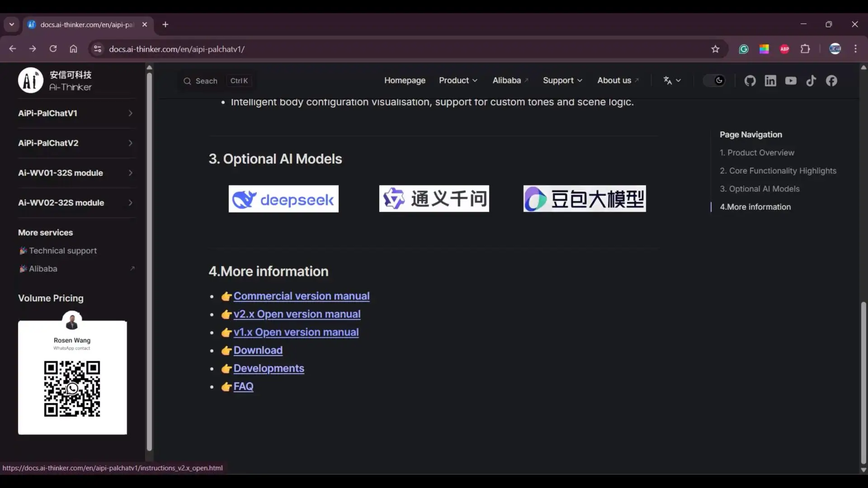868x488 pixels.
Task: Click Rosen Wang's avatar picture
Action: (72, 321)
